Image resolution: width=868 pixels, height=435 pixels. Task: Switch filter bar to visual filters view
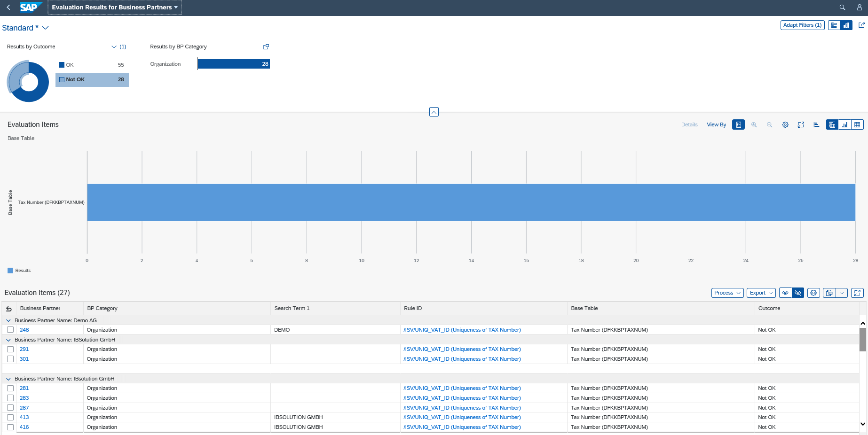(x=846, y=25)
